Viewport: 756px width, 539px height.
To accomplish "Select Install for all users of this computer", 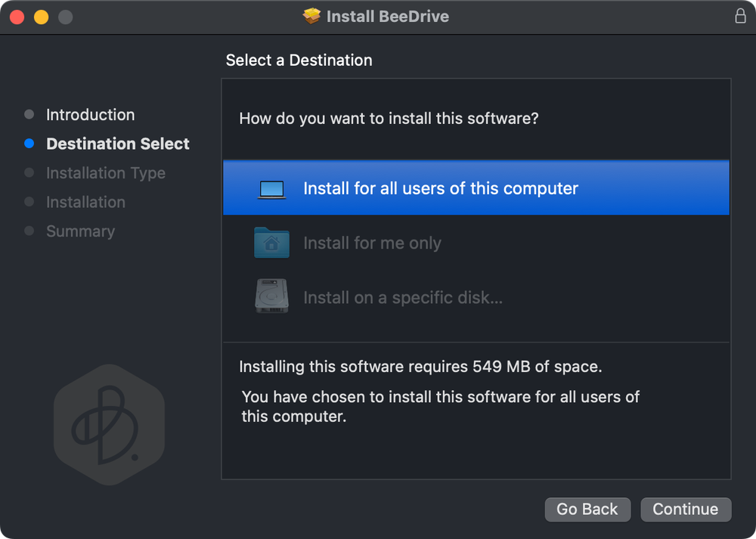I will coord(476,188).
